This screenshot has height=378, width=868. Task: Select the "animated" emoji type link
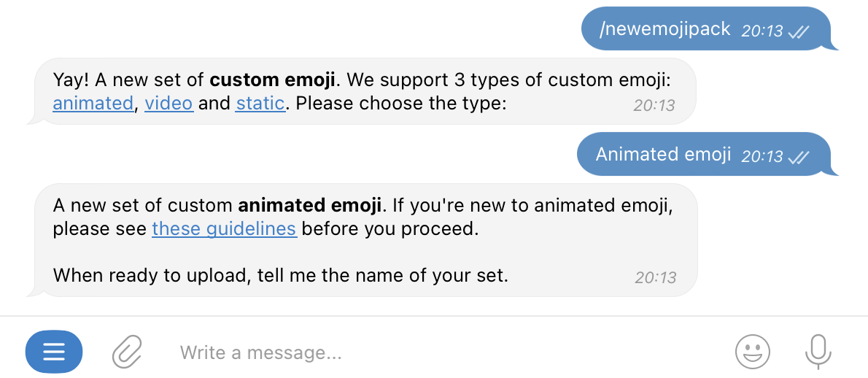click(x=93, y=104)
